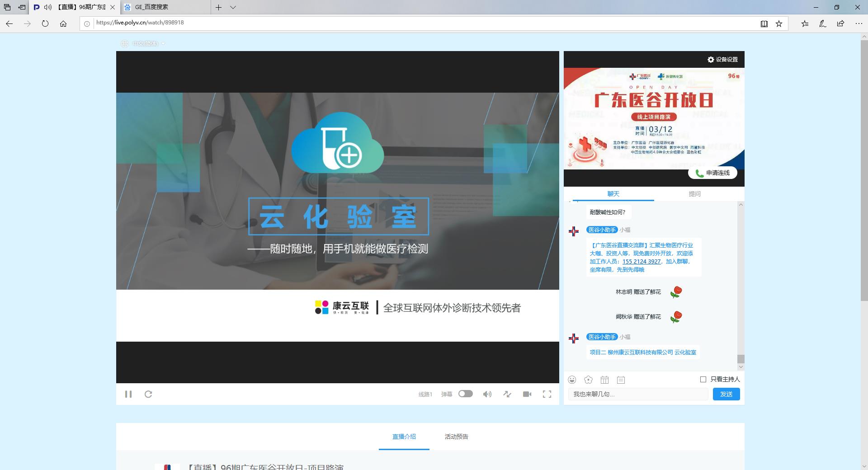Screen dimensions: 868x470
Task: Pause the live stream video
Action: tap(128, 394)
